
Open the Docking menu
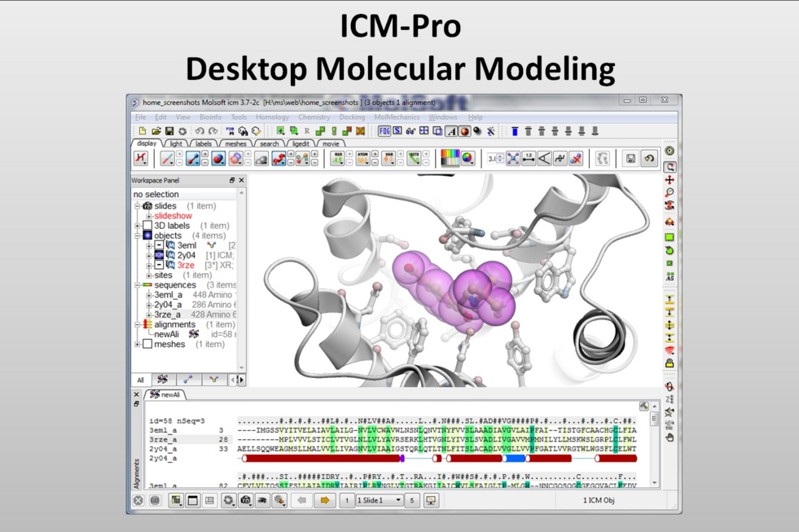(x=352, y=117)
